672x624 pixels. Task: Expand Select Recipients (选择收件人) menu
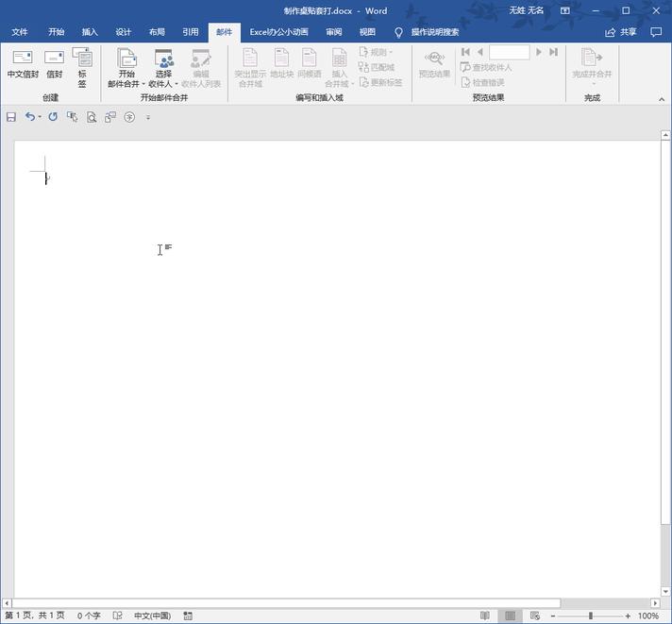(x=163, y=68)
